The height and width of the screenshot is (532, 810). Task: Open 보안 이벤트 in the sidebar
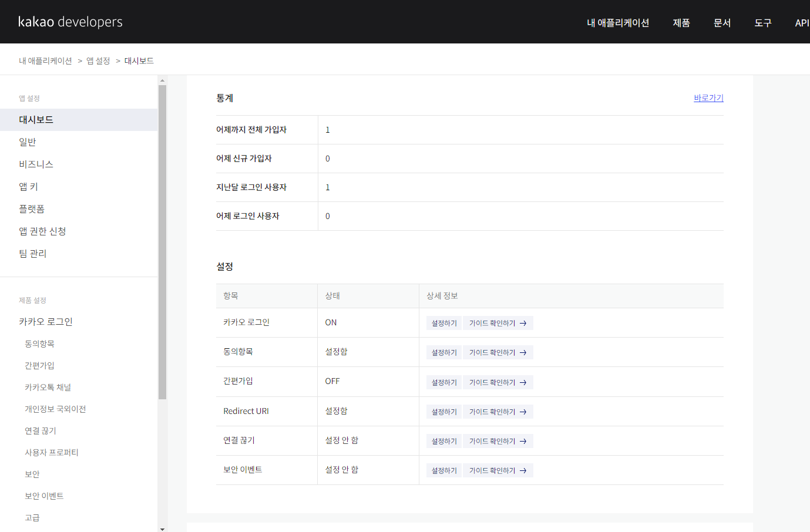[44, 496]
